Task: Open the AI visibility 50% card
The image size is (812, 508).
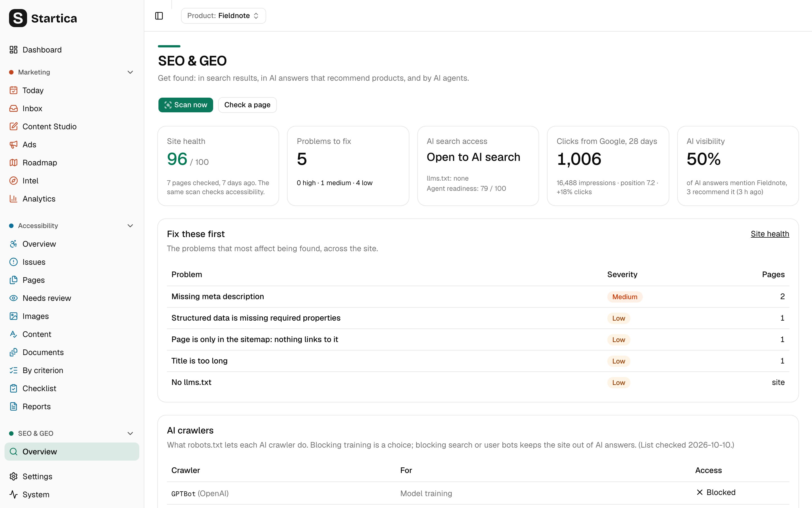Action: pyautogui.click(x=738, y=166)
